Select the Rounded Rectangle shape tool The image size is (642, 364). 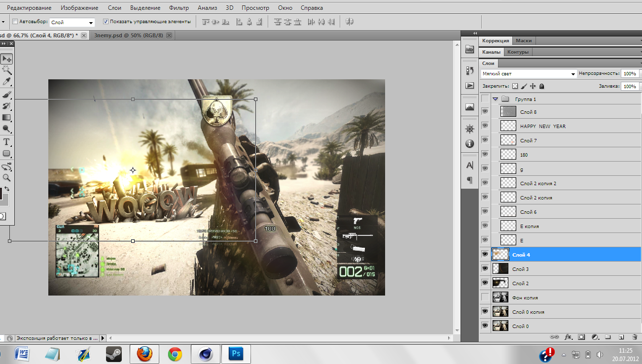coord(7,153)
